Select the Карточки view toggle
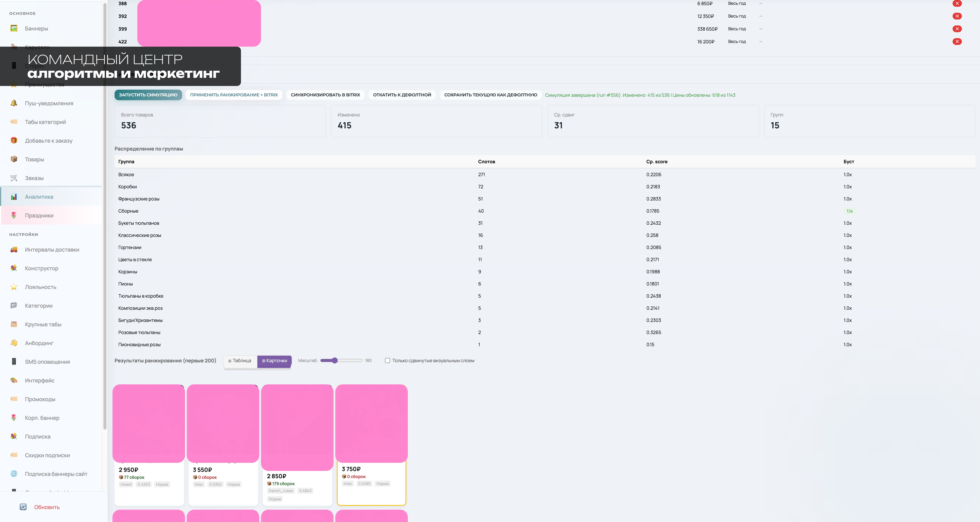The width and height of the screenshot is (980, 522). click(x=274, y=360)
